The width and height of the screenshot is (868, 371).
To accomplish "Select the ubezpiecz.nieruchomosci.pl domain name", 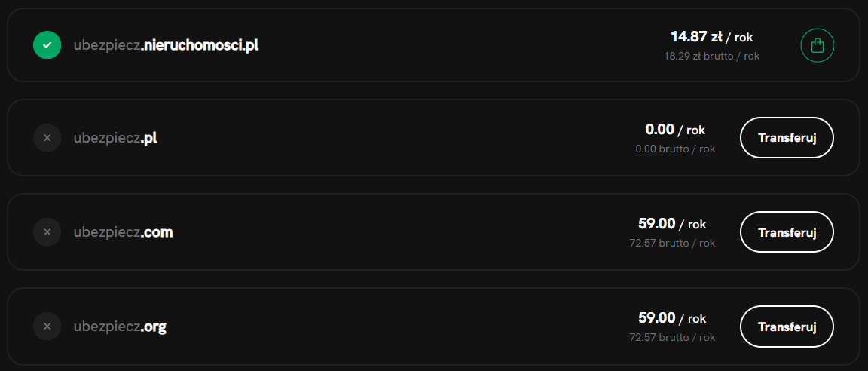I will coord(166,45).
